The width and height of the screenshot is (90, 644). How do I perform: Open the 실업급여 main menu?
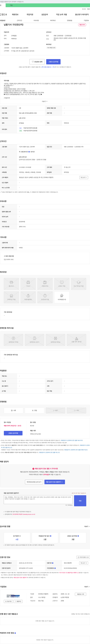(45, 15)
